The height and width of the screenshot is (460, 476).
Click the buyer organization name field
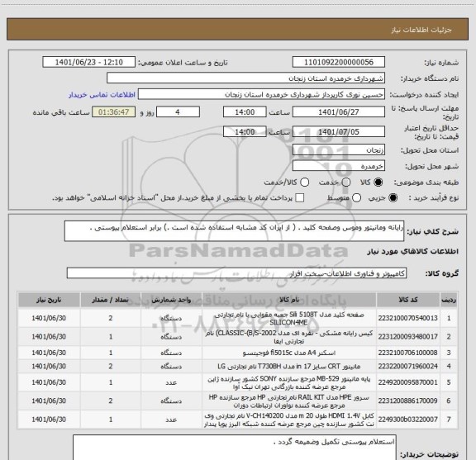pos(245,78)
